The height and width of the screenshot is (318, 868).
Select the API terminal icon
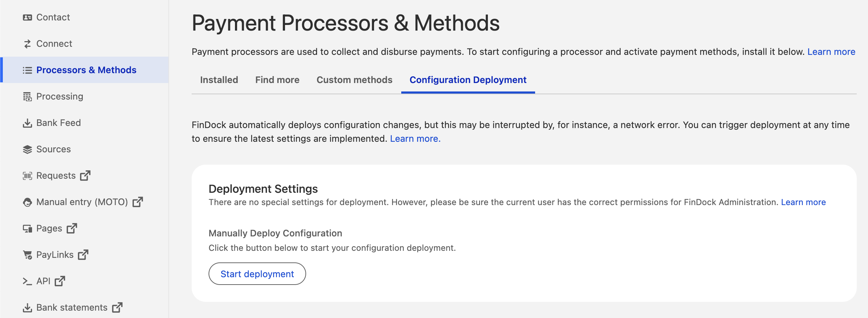click(27, 281)
